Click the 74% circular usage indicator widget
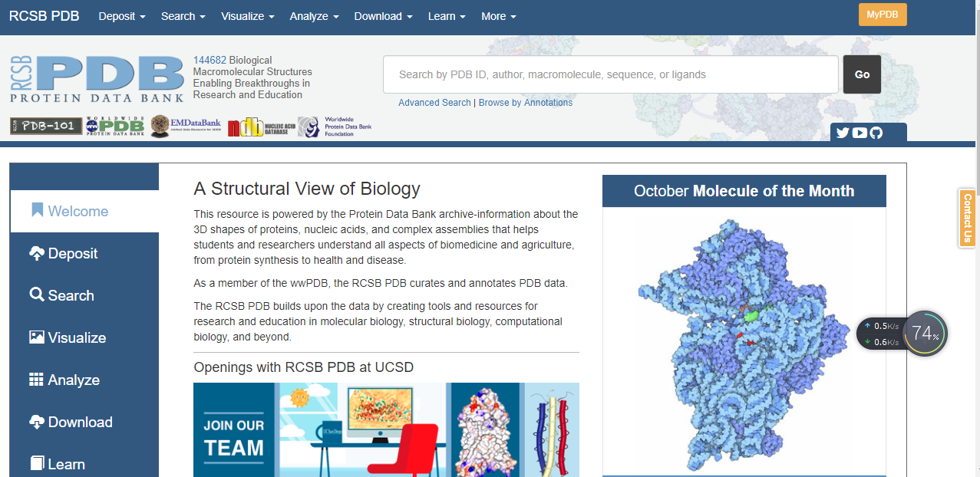 pos(925,334)
